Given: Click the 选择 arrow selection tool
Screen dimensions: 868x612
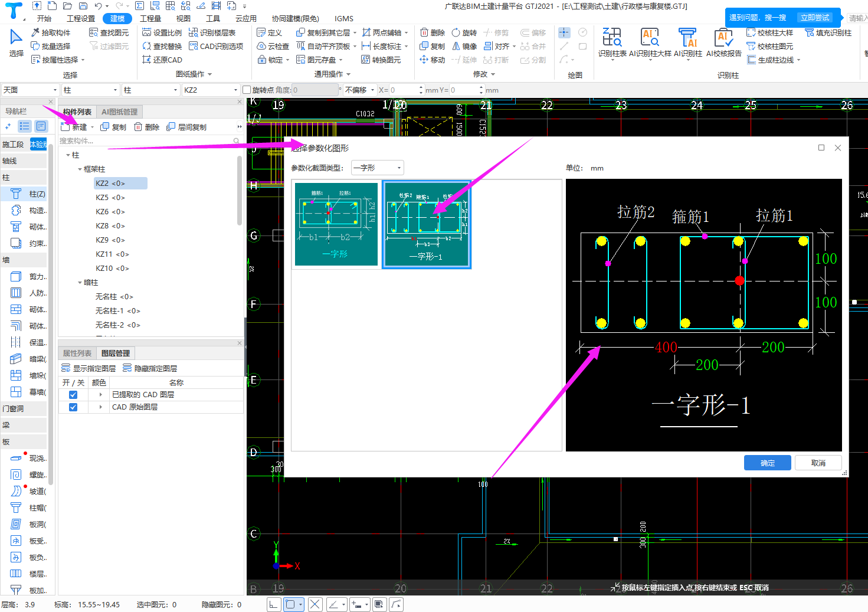Looking at the screenshot, I should point(16,42).
